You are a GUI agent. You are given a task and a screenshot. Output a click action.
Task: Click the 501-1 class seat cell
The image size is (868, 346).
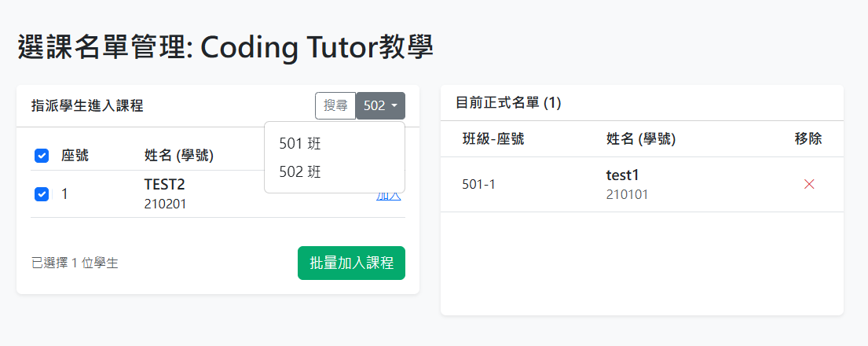[478, 184]
